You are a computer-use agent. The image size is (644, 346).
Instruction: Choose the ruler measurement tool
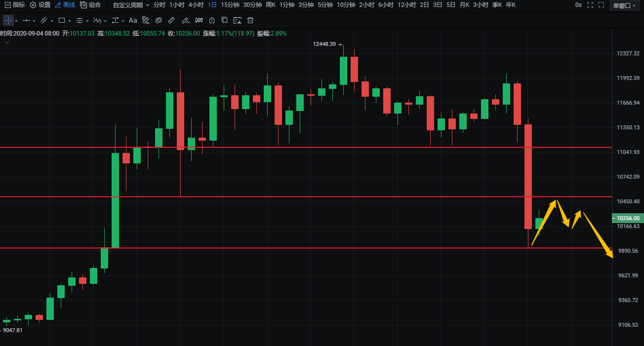point(171,21)
